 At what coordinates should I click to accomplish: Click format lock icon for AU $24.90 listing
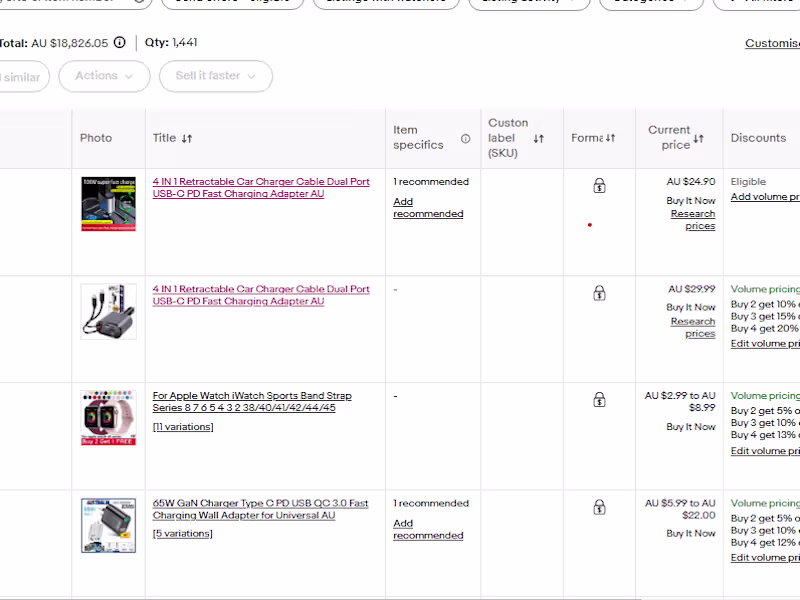point(599,186)
